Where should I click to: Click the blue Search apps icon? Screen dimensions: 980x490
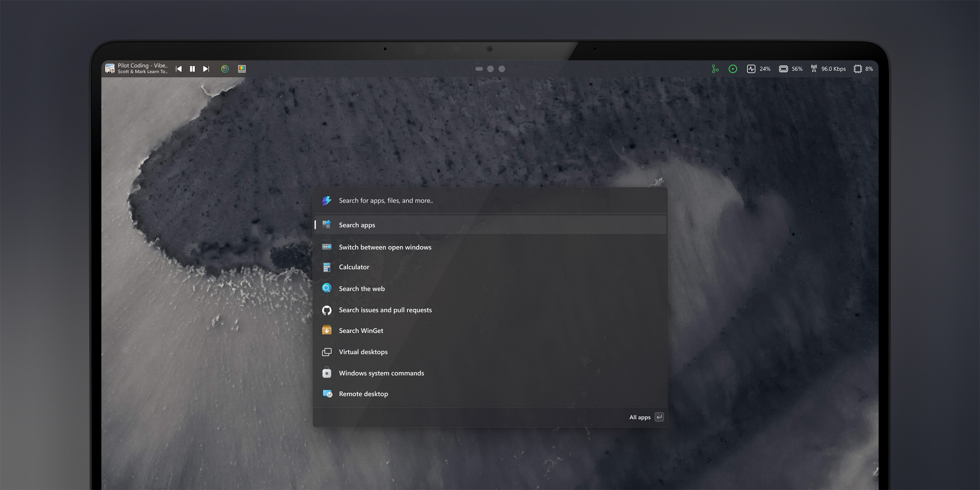pos(327,224)
